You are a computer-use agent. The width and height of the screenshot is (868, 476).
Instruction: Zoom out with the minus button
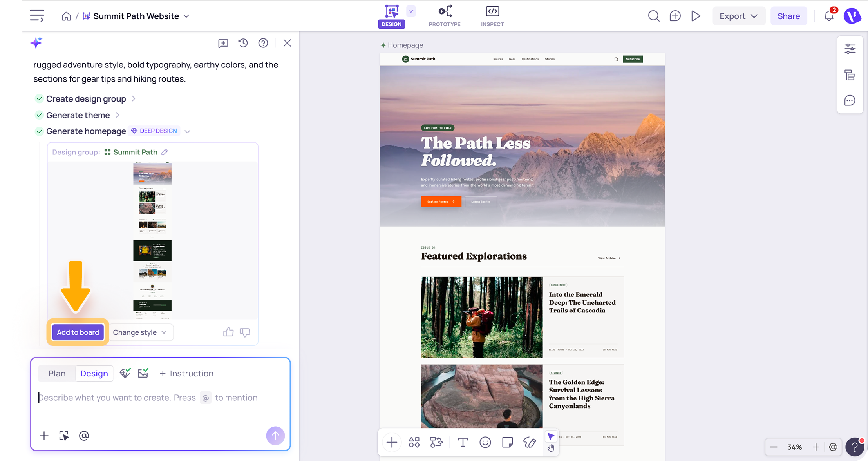tap(774, 447)
